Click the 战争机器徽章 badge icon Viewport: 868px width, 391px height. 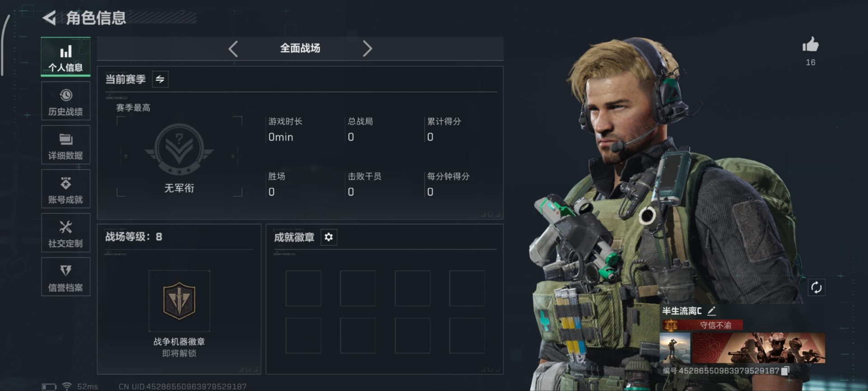[179, 301]
